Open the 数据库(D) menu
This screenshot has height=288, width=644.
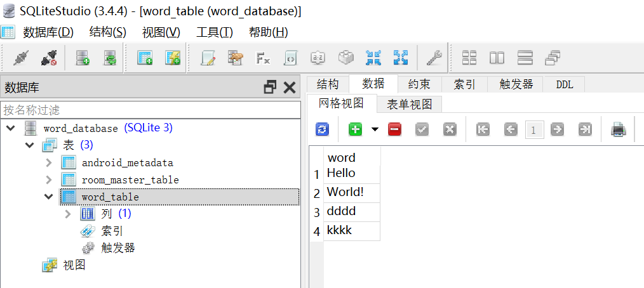[x=48, y=32]
